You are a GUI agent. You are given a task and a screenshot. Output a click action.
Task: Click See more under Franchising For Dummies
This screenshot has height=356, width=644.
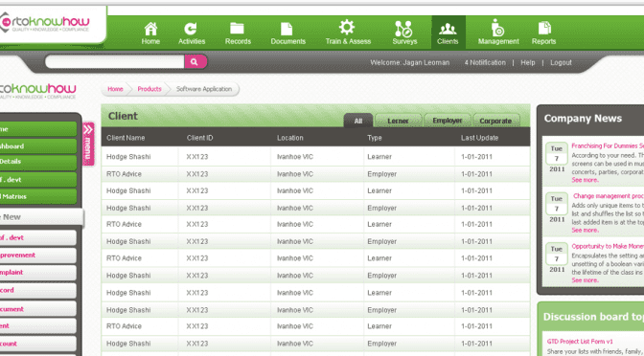coord(585,180)
